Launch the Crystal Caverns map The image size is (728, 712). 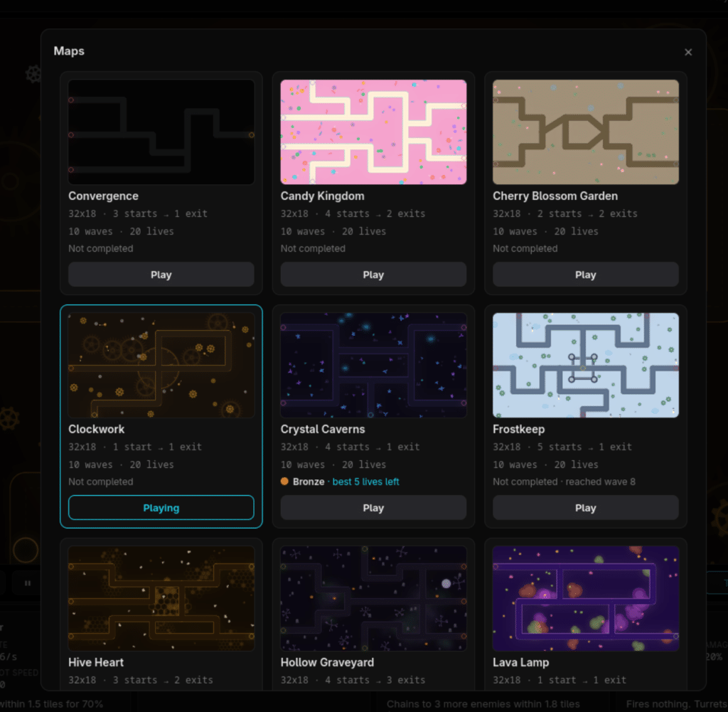(373, 508)
